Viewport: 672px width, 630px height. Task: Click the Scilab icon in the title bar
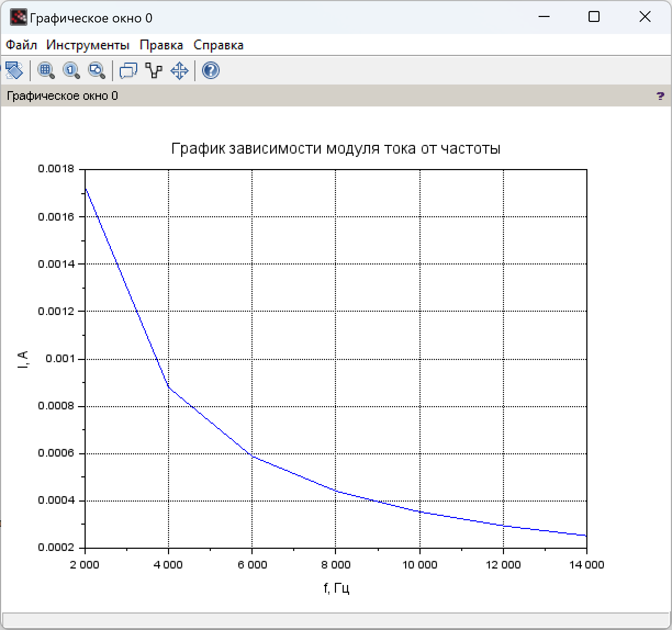point(19,18)
